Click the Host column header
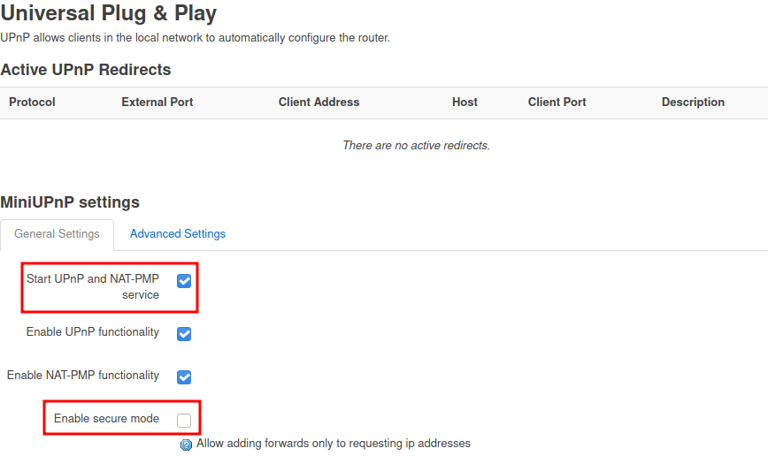Viewport: 768px width, 456px height. point(464,102)
